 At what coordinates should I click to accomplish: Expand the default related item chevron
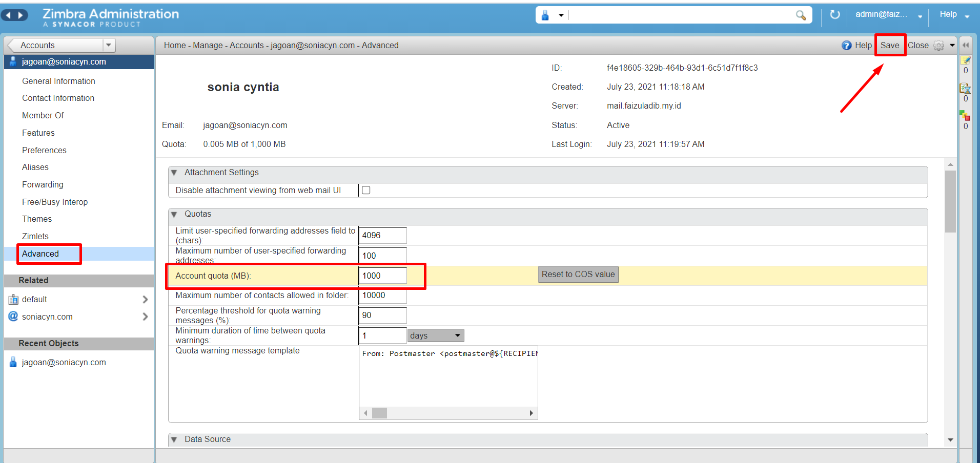(145, 299)
